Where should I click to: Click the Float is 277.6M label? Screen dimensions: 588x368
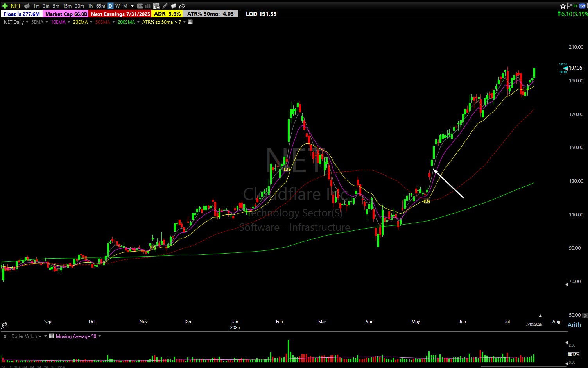pyautogui.click(x=22, y=14)
